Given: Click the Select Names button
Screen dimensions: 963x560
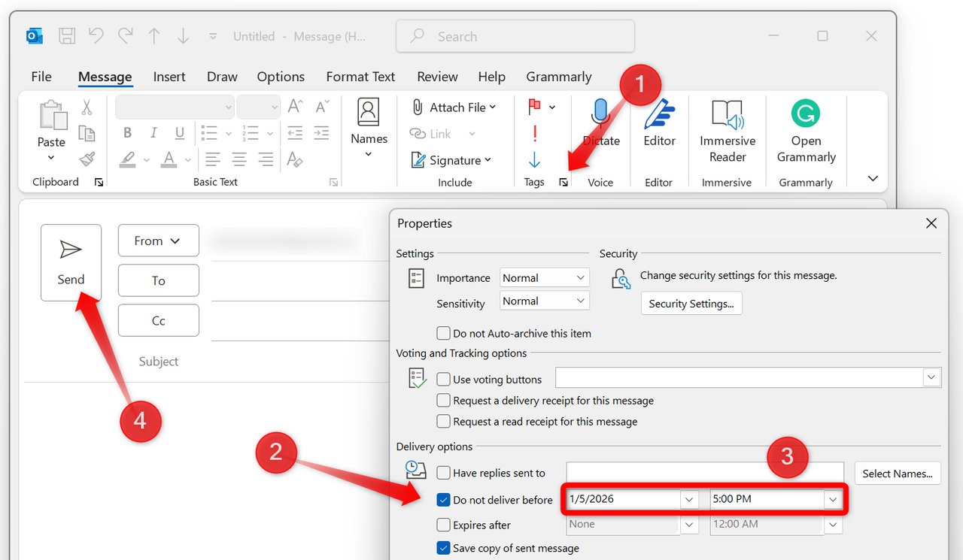Looking at the screenshot, I should coord(897,473).
